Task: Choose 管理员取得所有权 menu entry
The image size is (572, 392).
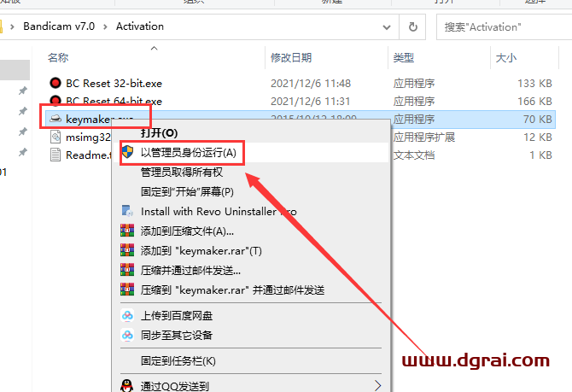Action: point(182,172)
